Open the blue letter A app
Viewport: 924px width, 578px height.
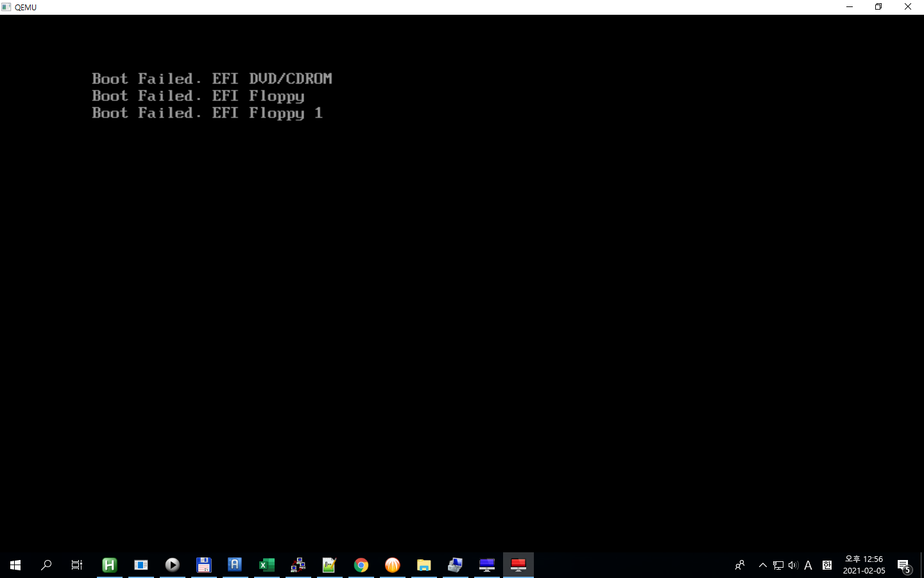coord(235,565)
